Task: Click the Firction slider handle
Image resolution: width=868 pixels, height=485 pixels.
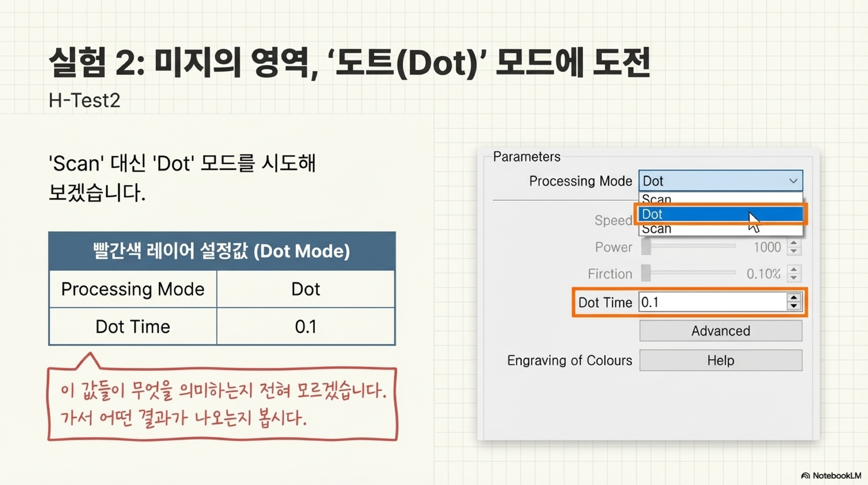Action: point(646,274)
